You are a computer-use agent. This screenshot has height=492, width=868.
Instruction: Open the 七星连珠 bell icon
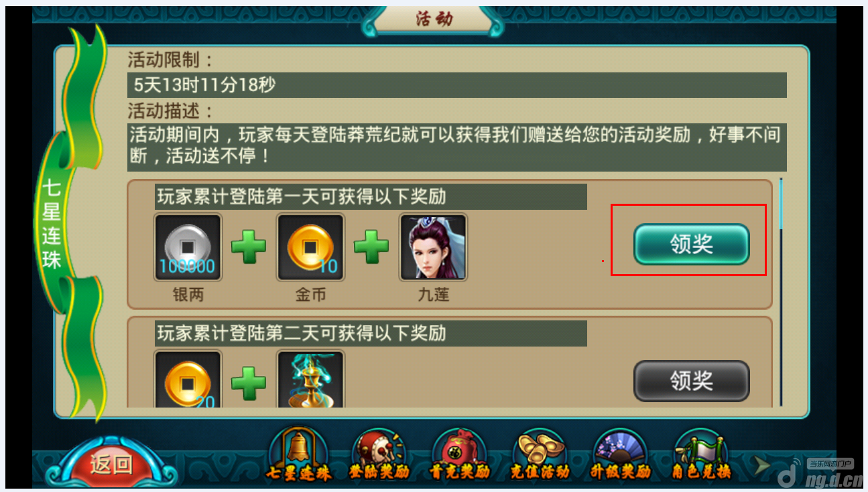coord(298,455)
